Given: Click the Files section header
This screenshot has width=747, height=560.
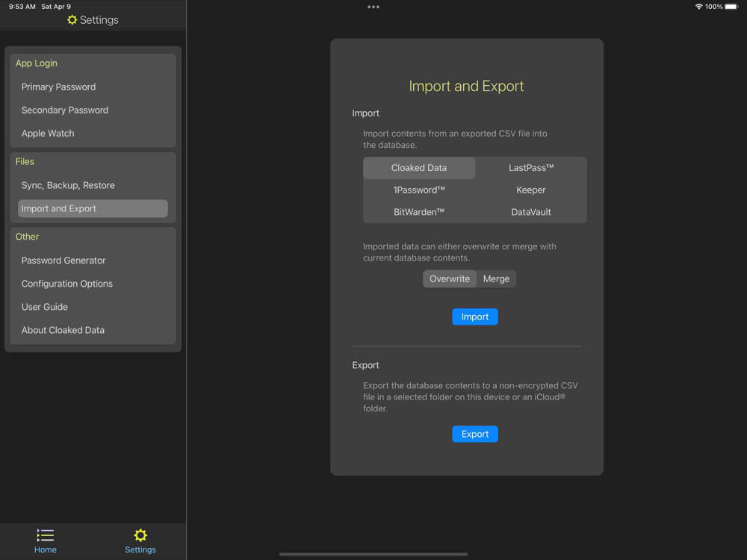Looking at the screenshot, I should [25, 161].
